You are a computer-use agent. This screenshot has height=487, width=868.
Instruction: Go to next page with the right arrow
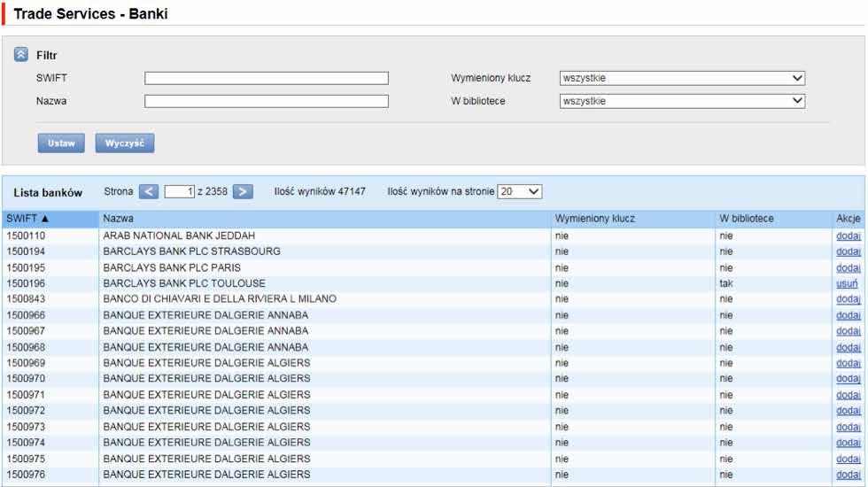[x=243, y=191]
